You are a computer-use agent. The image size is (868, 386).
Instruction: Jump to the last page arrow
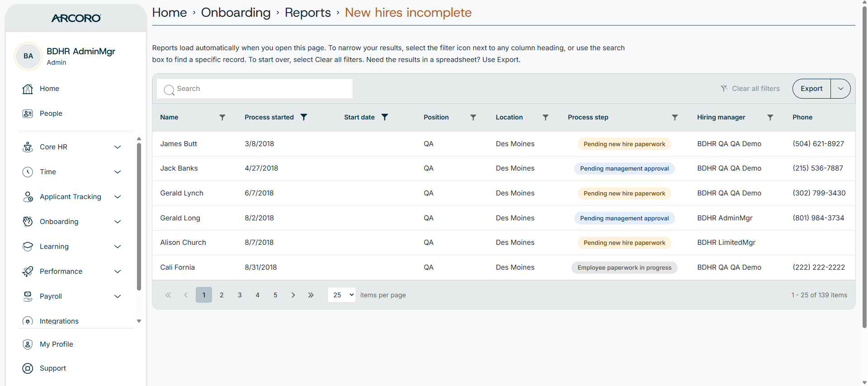[311, 295]
